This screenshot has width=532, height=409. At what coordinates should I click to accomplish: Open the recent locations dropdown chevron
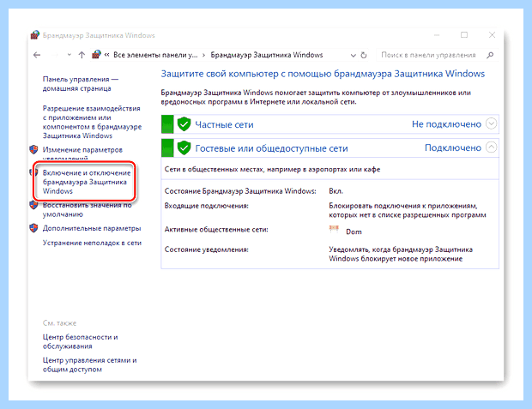(x=69, y=55)
